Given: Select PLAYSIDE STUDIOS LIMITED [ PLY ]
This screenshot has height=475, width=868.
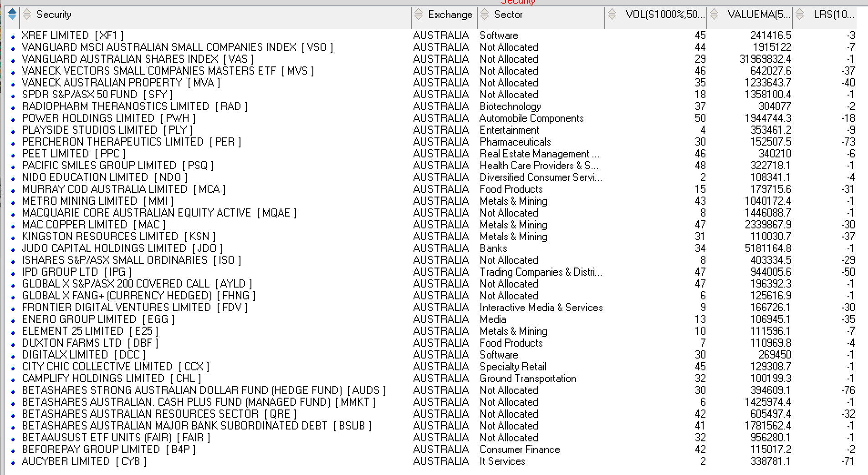Looking at the screenshot, I should (x=107, y=130).
